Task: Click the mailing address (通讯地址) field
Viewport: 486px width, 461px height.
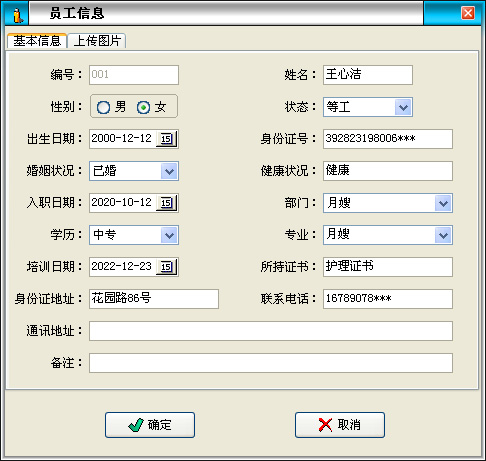Action: [271, 331]
